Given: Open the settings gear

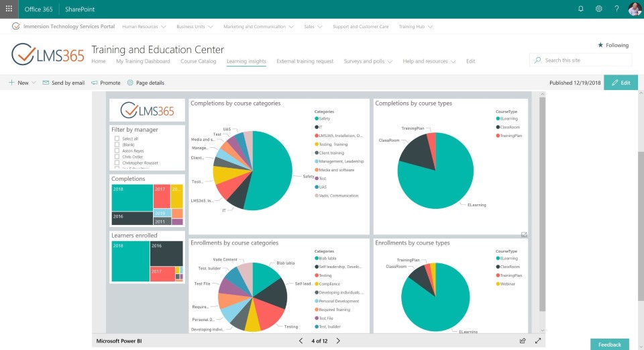Looking at the screenshot, I should tap(599, 9).
